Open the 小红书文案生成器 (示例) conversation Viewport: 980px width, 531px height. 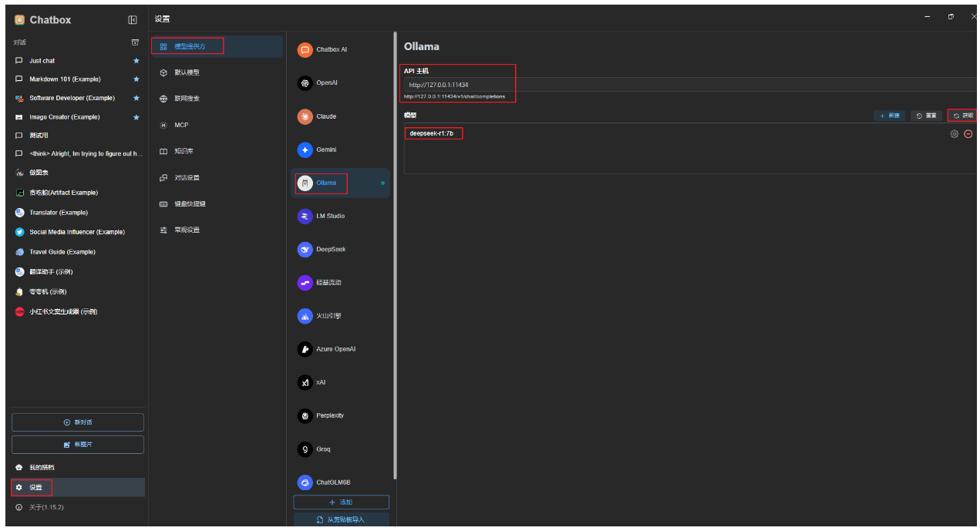[77, 312]
